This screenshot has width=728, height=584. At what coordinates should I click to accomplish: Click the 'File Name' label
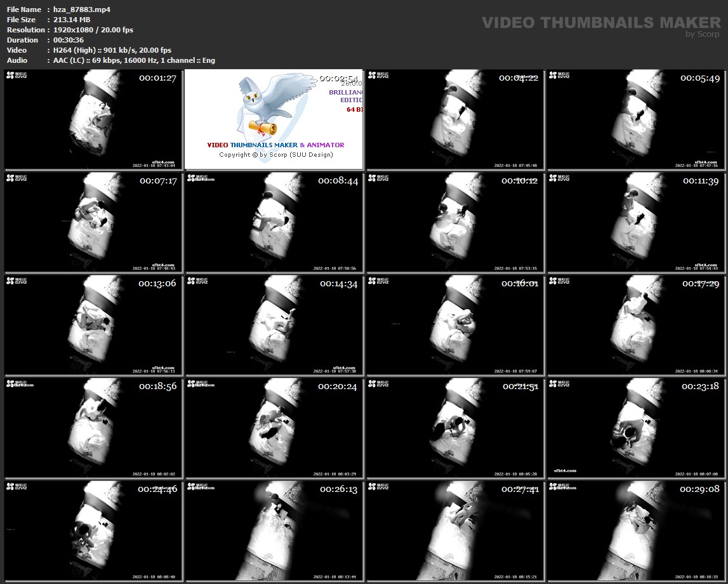coord(24,10)
